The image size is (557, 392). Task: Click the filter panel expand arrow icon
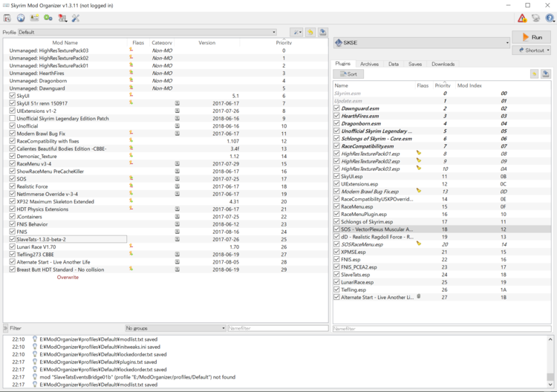tap(5, 328)
